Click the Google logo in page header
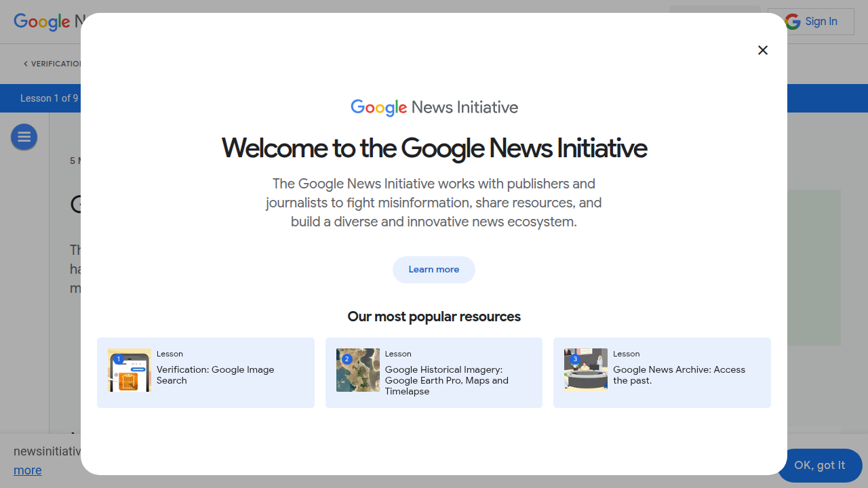Image resolution: width=868 pixels, height=488 pixels. (42, 22)
